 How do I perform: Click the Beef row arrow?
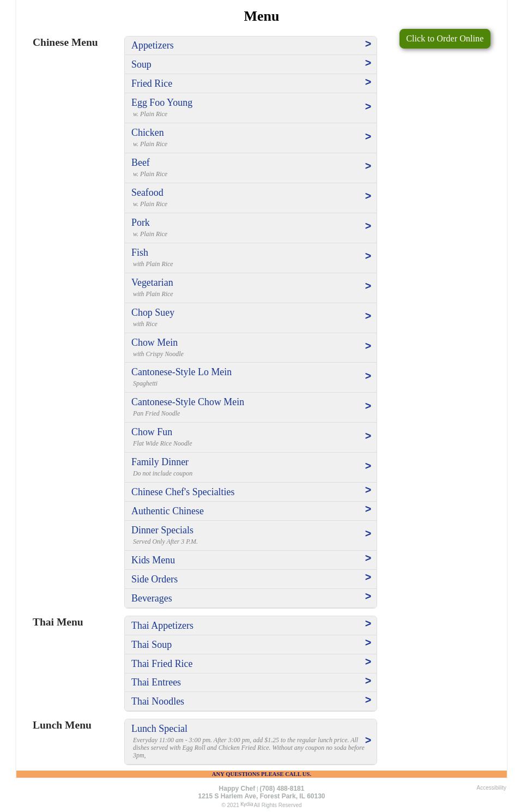coord(368,166)
